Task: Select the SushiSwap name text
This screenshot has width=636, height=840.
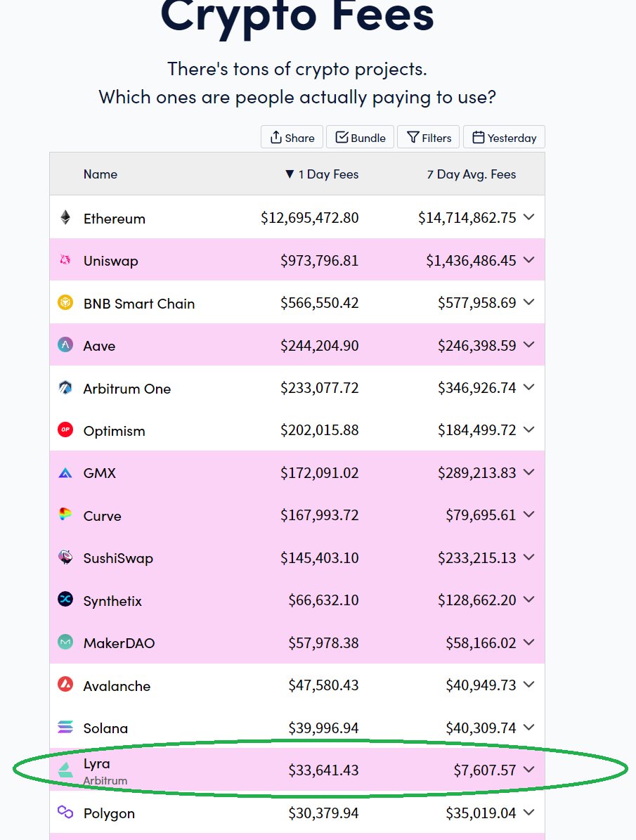Action: (118, 559)
